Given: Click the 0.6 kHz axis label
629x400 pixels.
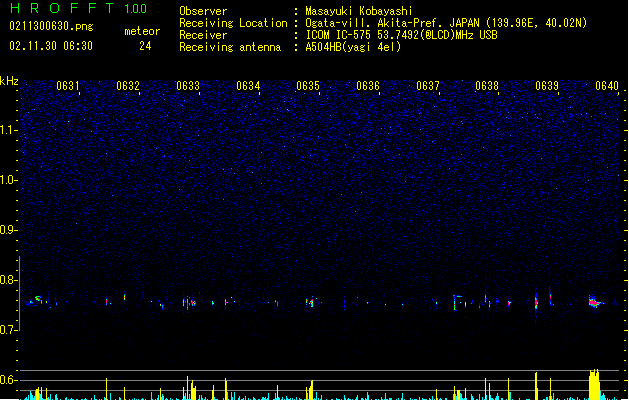Looking at the screenshot, I should (x=8, y=380).
